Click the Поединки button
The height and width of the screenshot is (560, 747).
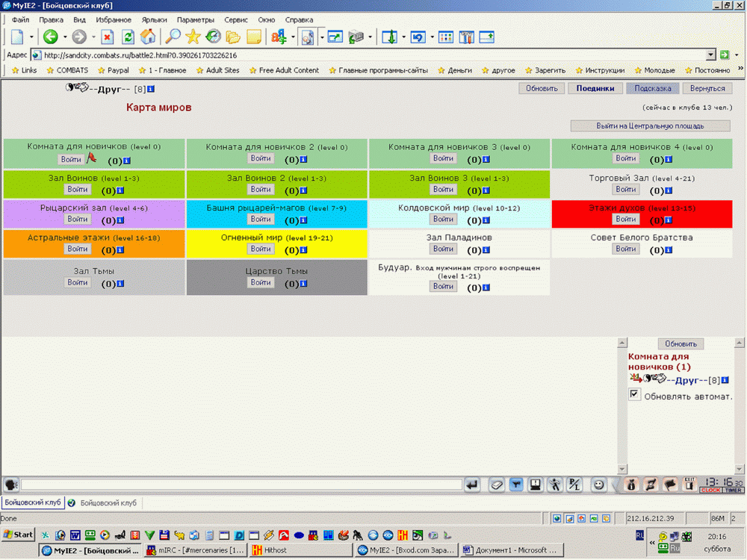coord(595,89)
